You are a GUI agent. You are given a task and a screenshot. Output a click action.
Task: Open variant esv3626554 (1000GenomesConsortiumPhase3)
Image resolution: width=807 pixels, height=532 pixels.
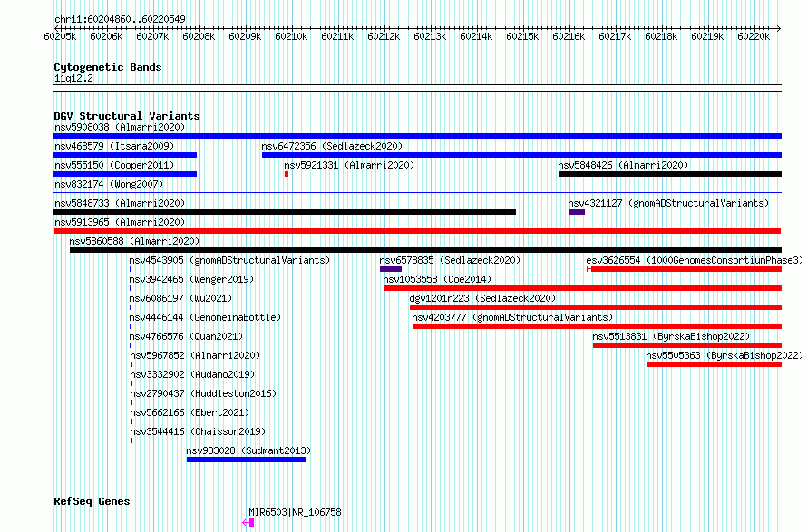coord(695,260)
